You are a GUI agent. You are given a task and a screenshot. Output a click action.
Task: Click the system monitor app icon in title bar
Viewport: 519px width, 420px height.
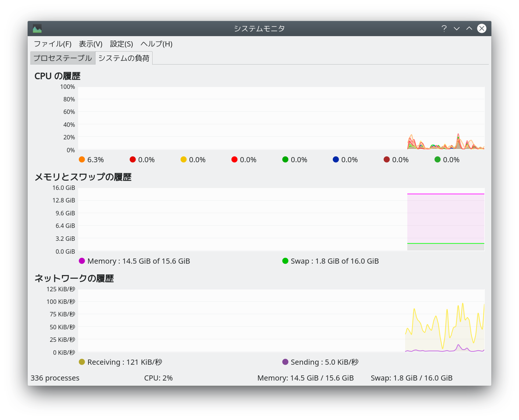pos(37,29)
